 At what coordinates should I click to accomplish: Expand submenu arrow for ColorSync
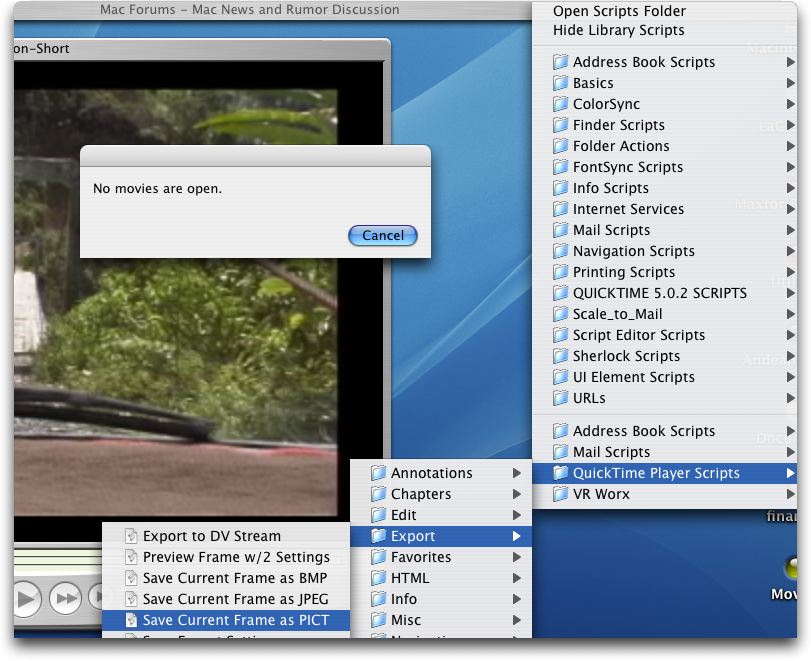click(x=790, y=104)
